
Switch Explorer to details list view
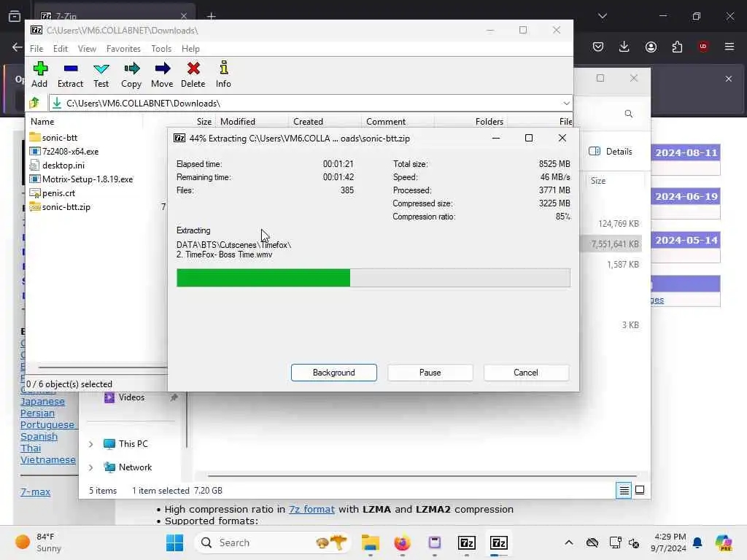[624, 490]
